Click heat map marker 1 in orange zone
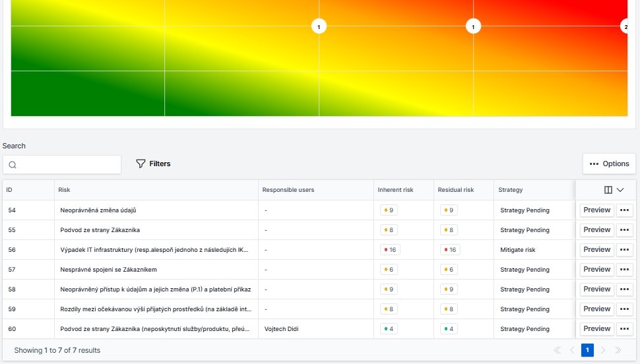The width and height of the screenshot is (640, 364). pos(473,26)
